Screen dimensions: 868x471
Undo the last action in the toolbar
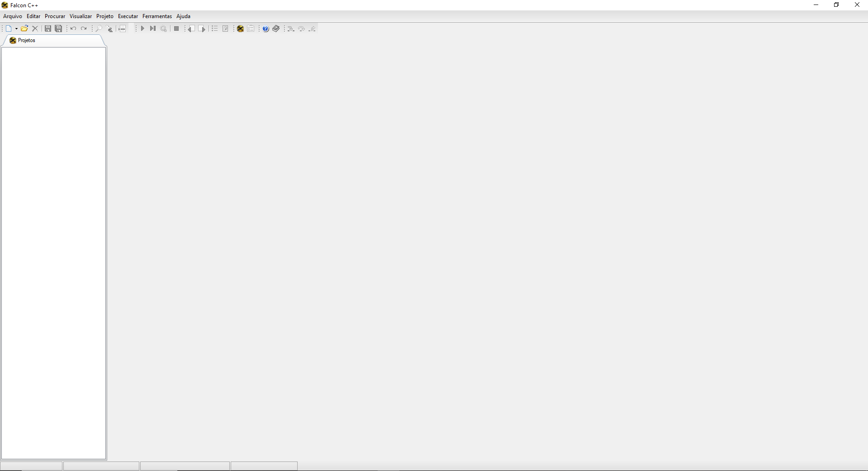(73, 29)
